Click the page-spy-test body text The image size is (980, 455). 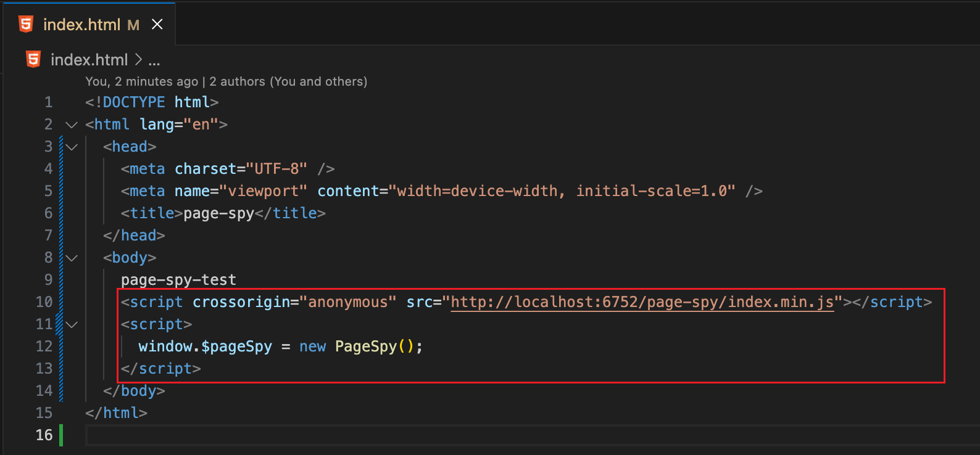click(178, 280)
